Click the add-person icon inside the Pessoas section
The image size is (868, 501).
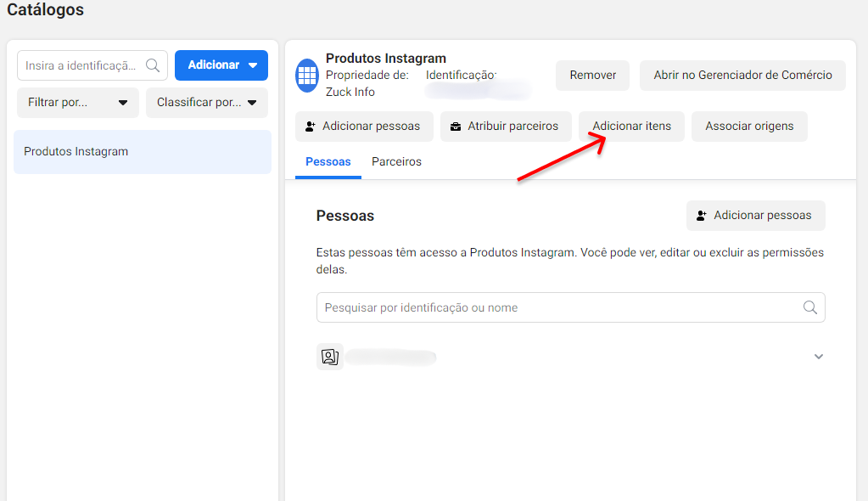click(702, 216)
